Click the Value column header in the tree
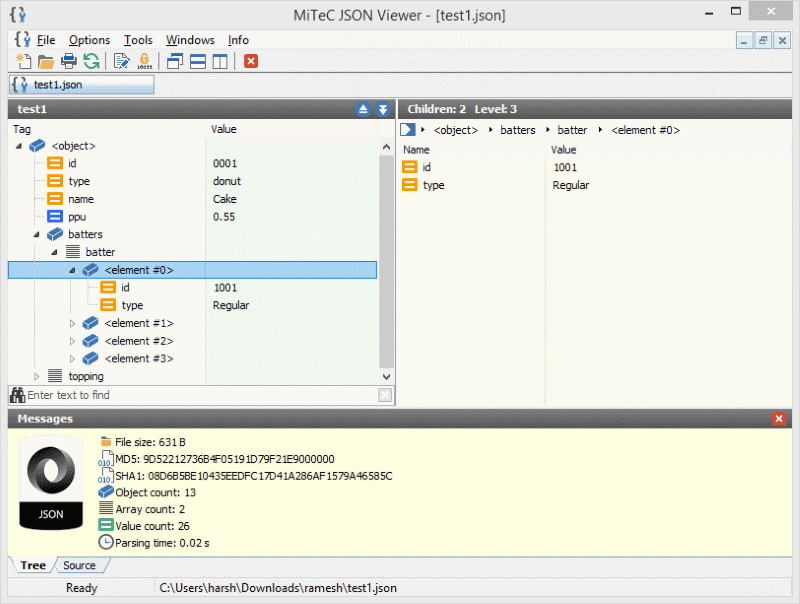The height and width of the screenshot is (604, 800). coord(292,129)
